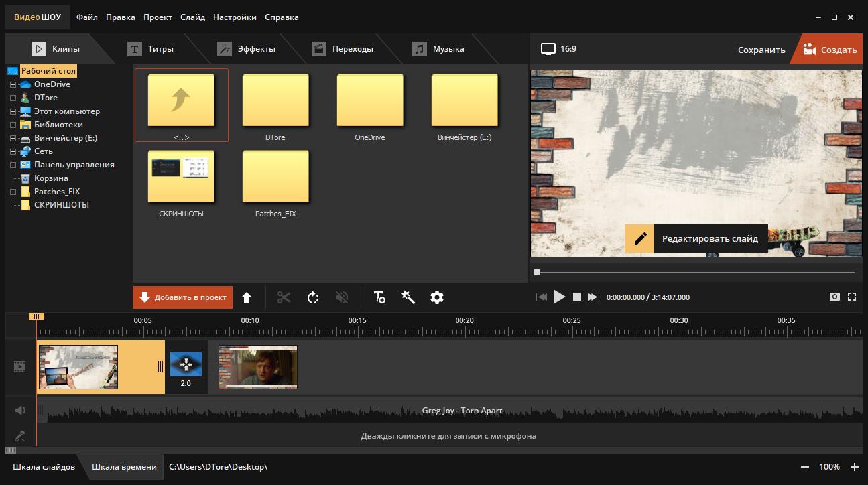Expand the Библиотеки tree node
This screenshot has height=485, width=868.
coord(13,125)
